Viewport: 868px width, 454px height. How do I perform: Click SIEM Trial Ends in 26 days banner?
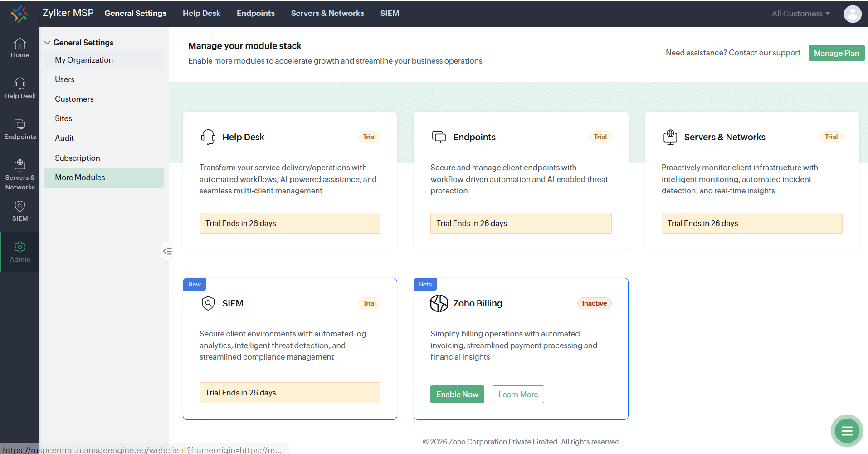click(x=290, y=393)
